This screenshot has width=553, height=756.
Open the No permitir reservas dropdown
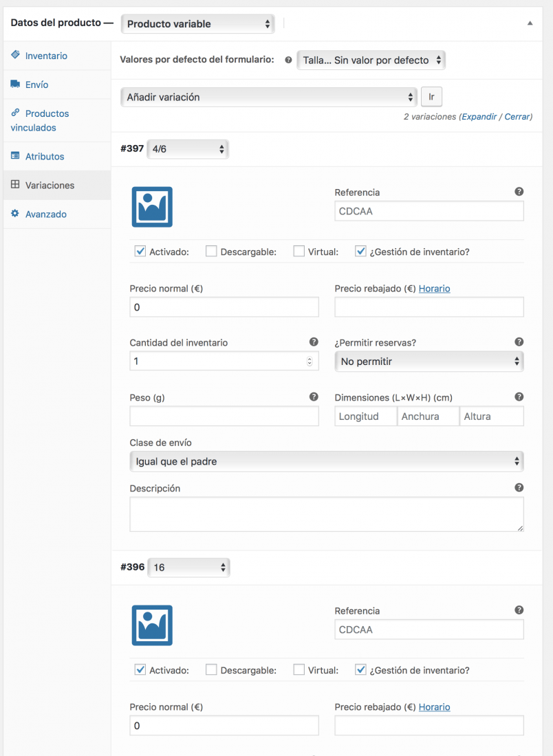click(x=429, y=361)
